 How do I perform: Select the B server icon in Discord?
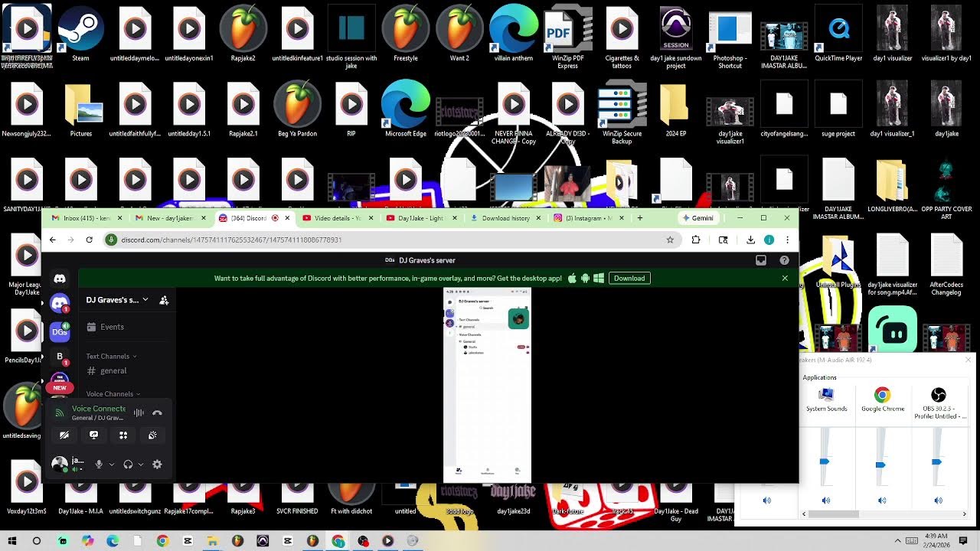pyautogui.click(x=60, y=357)
